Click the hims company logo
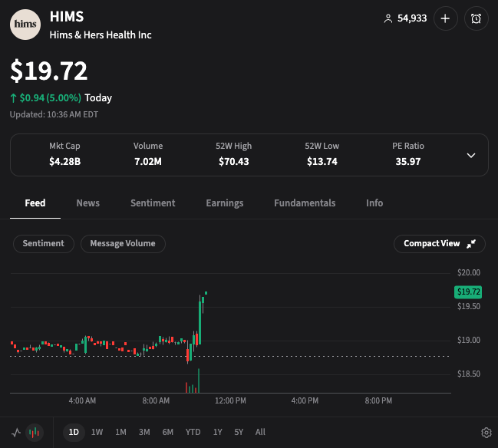The height and width of the screenshot is (448, 498). pos(25,25)
